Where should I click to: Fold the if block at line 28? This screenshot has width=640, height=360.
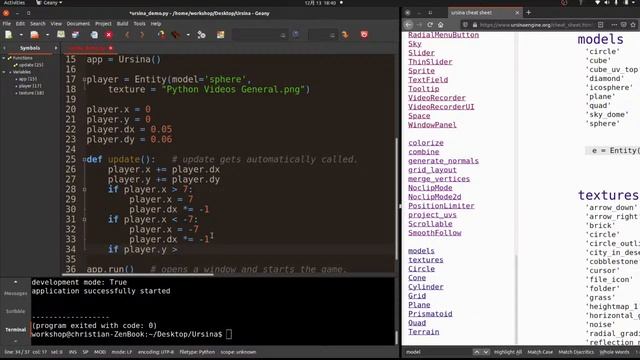[x=84, y=189]
